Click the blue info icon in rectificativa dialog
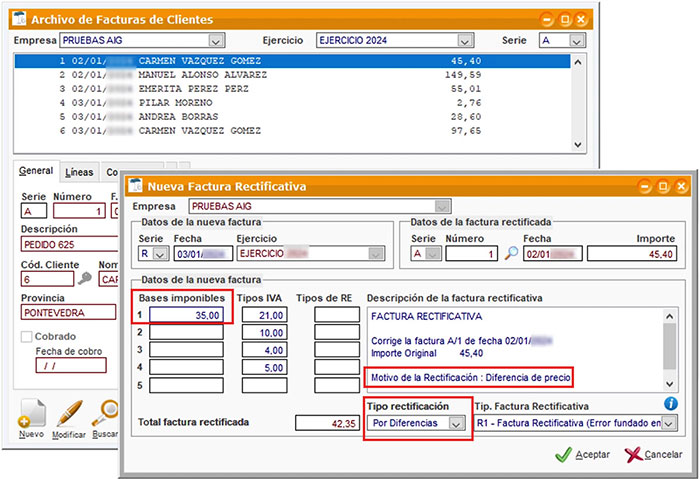The height and width of the screenshot is (479, 700). [x=671, y=404]
